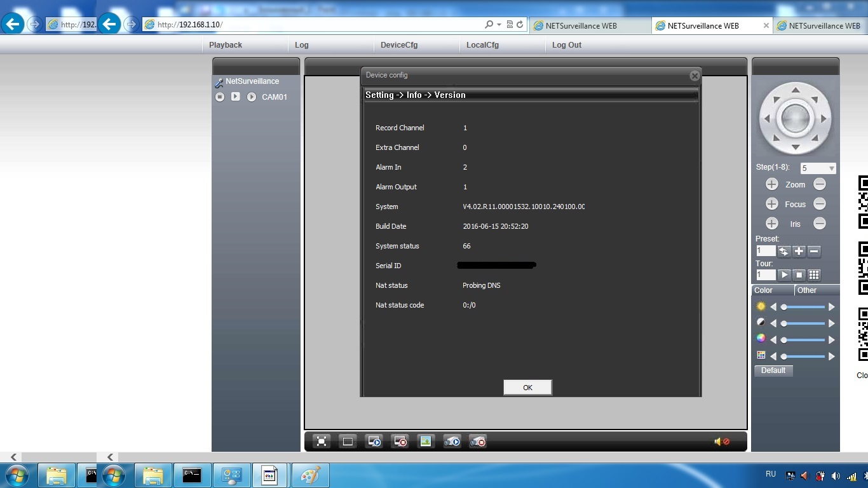Click the disconnect all video icon
868x488 pixels.
coord(400,442)
